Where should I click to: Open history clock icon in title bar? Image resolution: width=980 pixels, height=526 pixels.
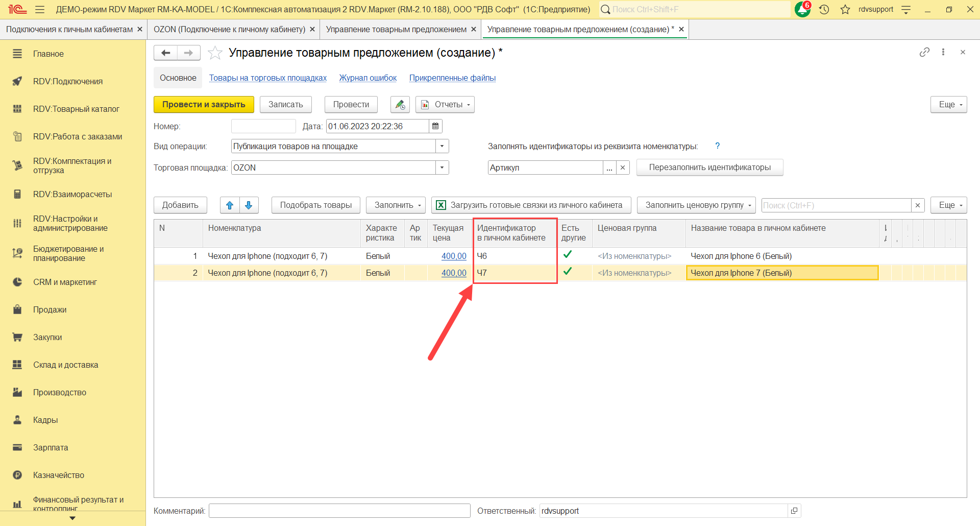tap(824, 9)
